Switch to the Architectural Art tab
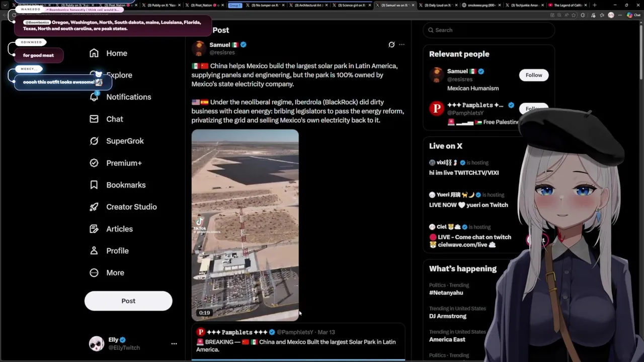Screen dimensions: 644x362 point(308,5)
